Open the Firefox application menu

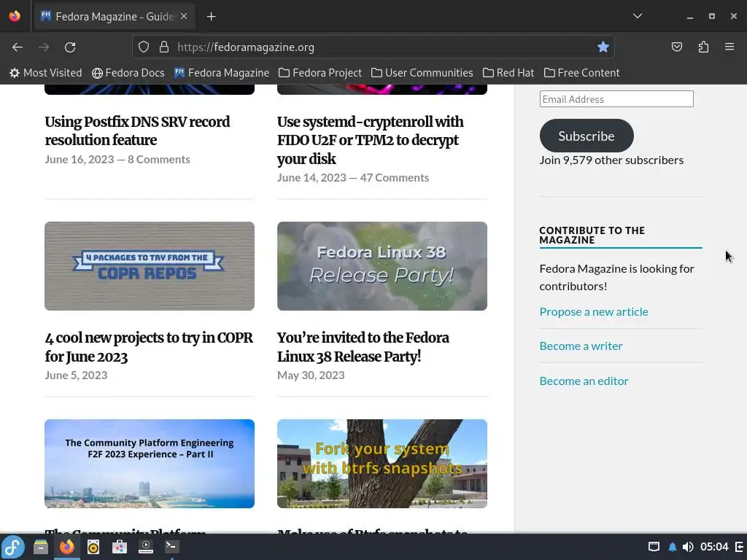[729, 47]
